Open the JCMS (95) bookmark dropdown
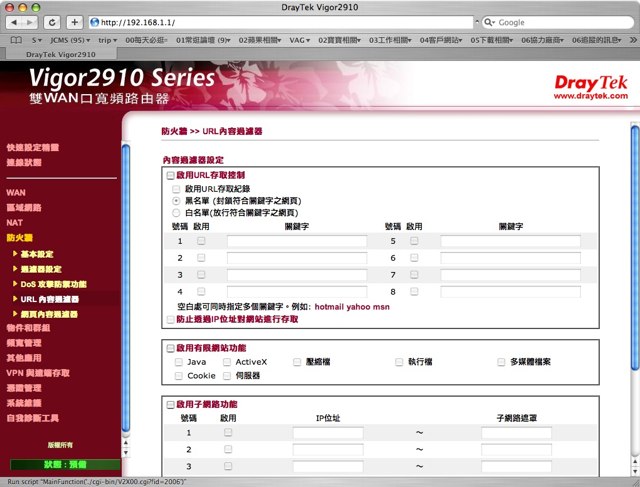This screenshot has width=640, height=487. 70,40
